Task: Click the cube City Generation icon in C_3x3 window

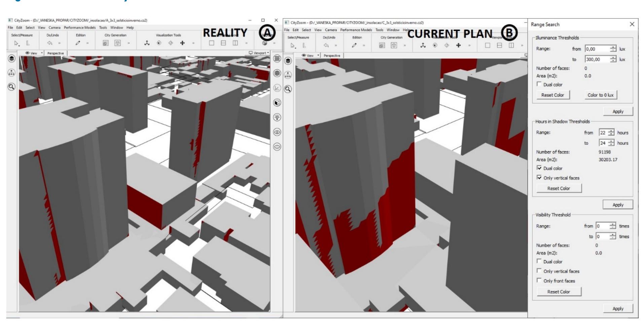Action: click(x=394, y=45)
